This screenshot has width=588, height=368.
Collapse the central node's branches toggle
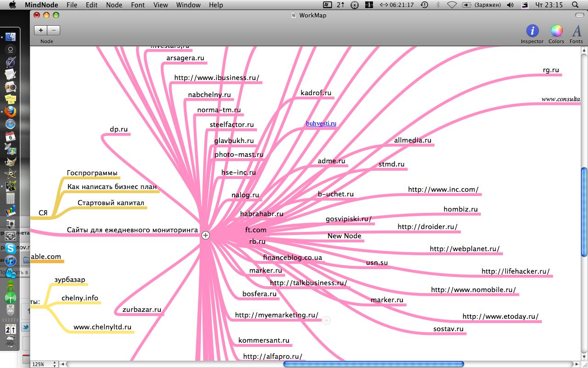tap(206, 235)
